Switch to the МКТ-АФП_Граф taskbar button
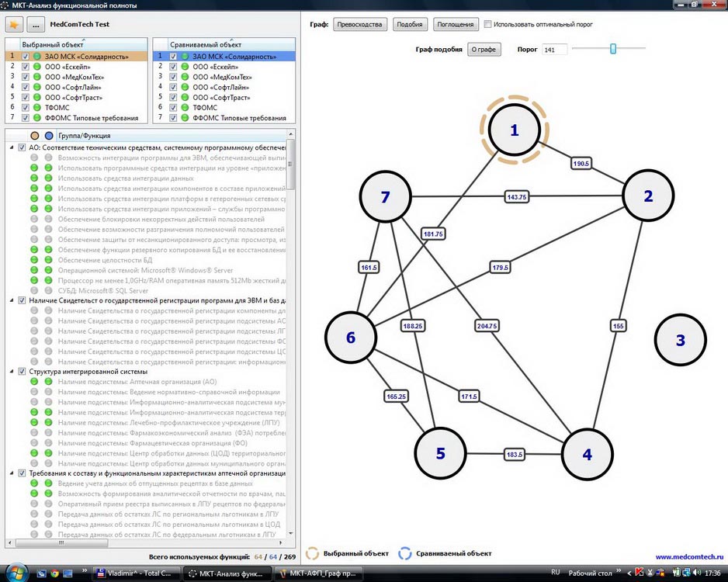The width and height of the screenshot is (728, 582). (x=318, y=573)
